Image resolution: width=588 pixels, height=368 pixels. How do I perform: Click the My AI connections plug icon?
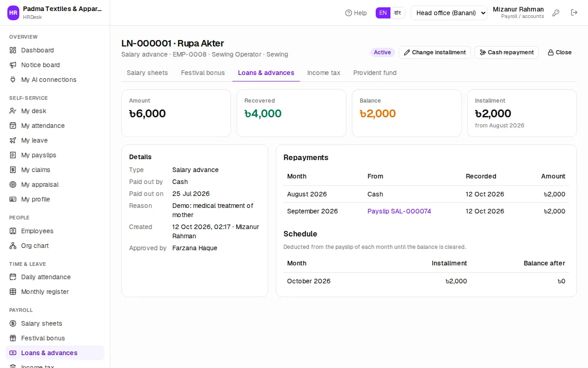[x=13, y=80]
